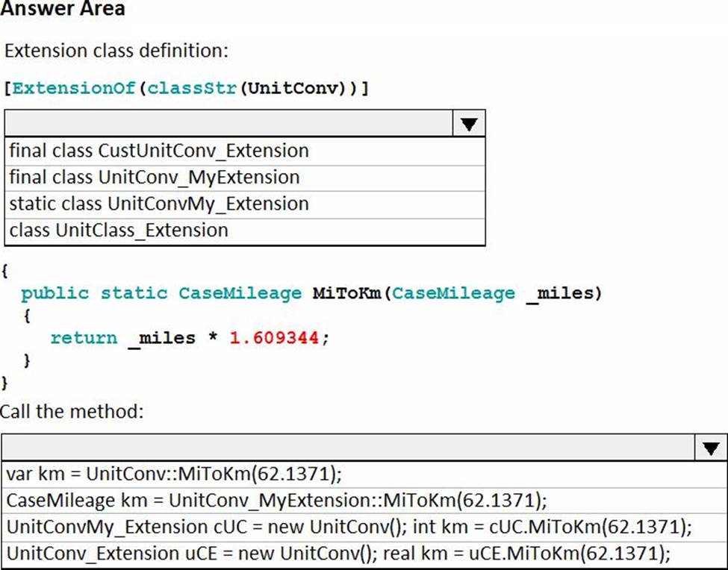Click the MiToKm method name in the code
The image size is (728, 570).
tap(344, 292)
